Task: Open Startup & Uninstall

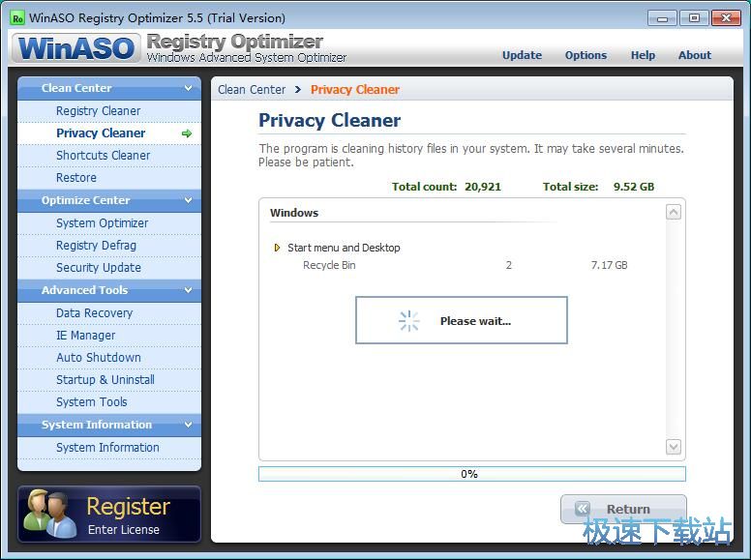Action: [109, 380]
